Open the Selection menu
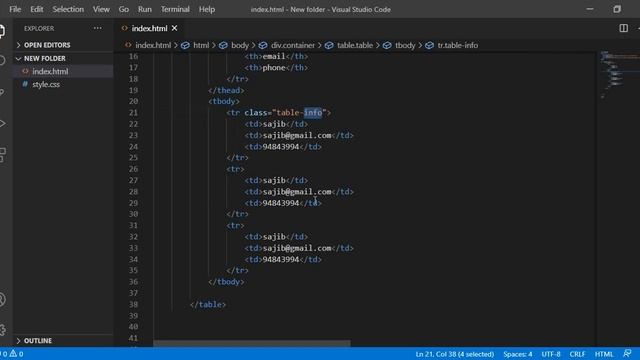Screen dimensions: 640x360 [x=68, y=9]
